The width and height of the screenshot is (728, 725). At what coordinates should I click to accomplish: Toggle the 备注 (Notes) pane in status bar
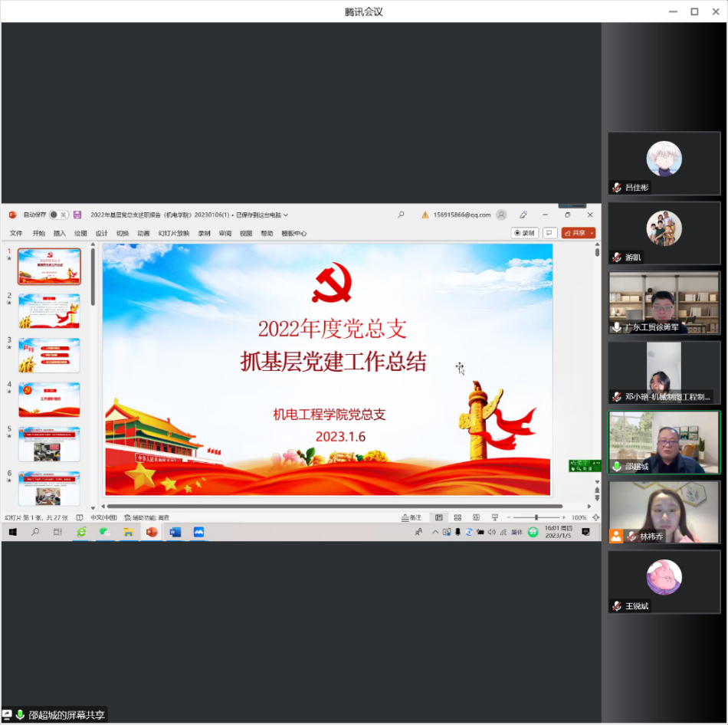click(412, 517)
